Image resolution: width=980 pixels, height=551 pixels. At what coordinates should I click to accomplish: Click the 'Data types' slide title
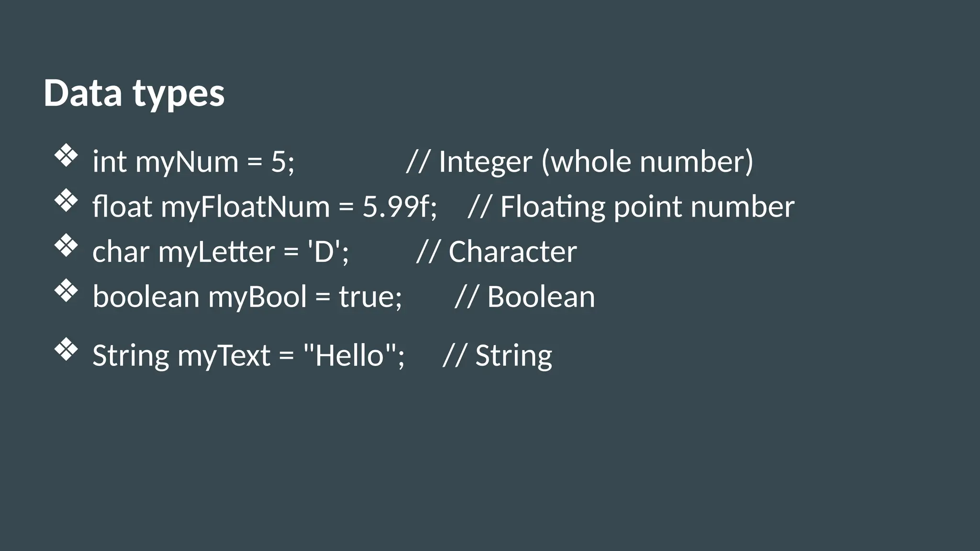click(x=134, y=93)
